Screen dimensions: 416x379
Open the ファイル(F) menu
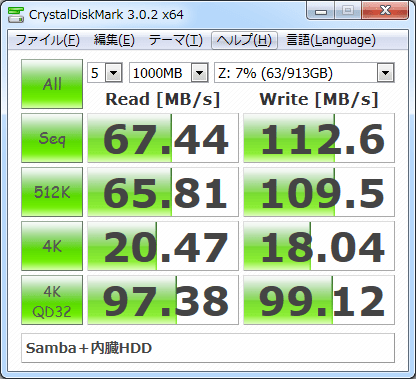[x=47, y=40]
